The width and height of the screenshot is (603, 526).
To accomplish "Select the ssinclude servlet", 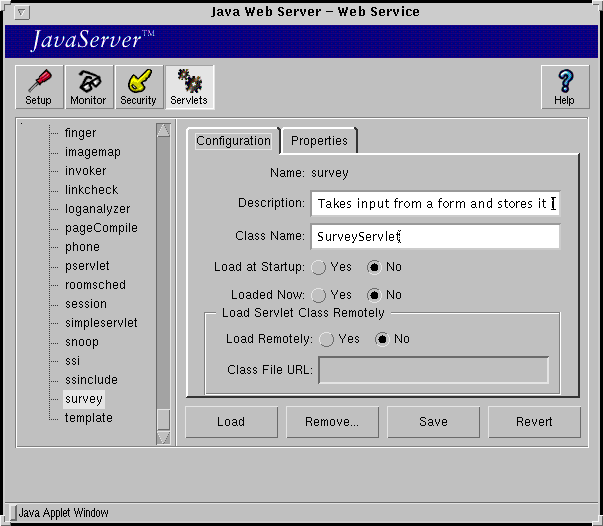I will point(91,380).
